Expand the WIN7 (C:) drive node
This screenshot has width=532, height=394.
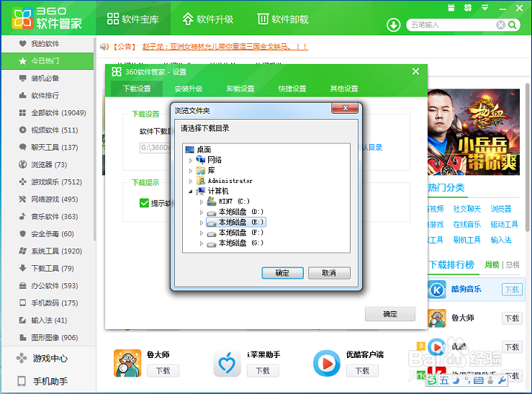(x=202, y=202)
